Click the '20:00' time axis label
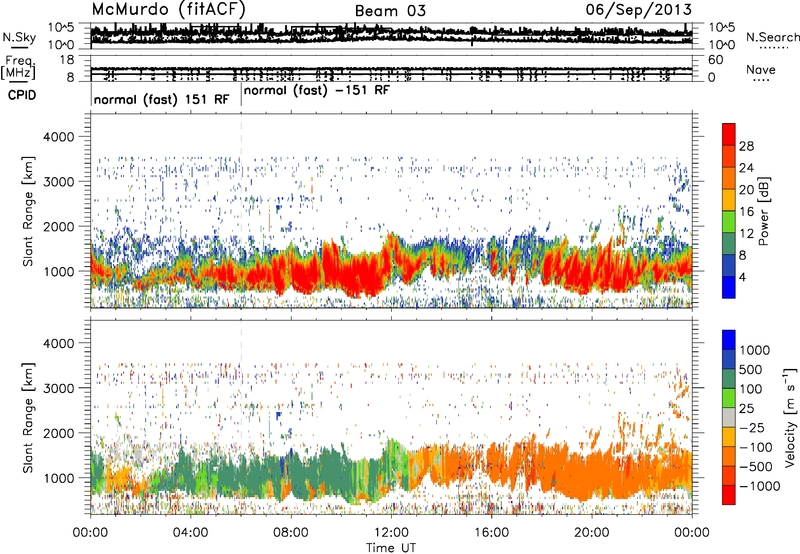The height and width of the screenshot is (554, 800). 592,533
